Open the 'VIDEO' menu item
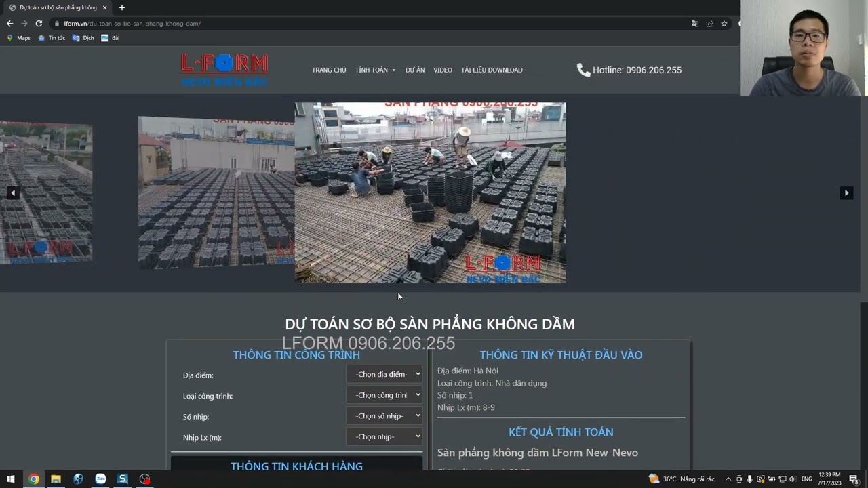 pyautogui.click(x=443, y=70)
